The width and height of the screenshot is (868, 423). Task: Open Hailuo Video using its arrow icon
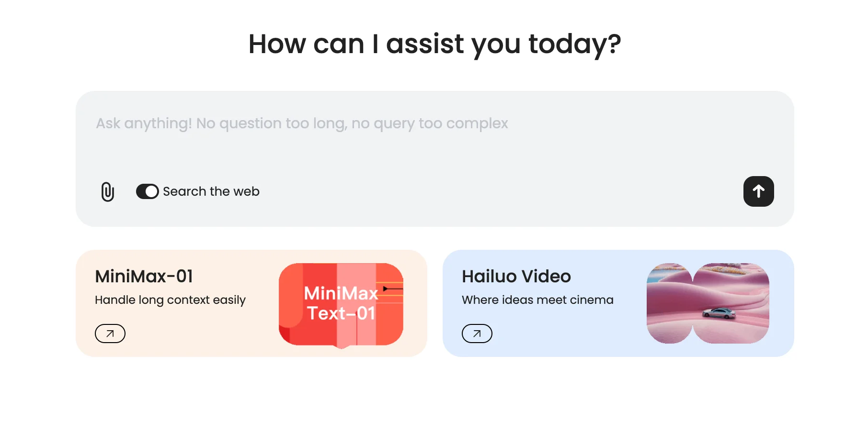[x=477, y=334]
